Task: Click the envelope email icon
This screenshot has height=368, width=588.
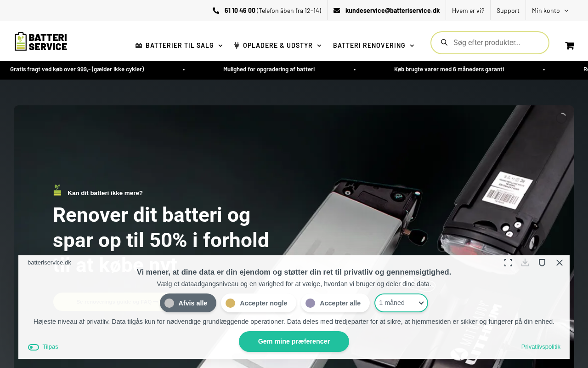Action: tap(337, 11)
